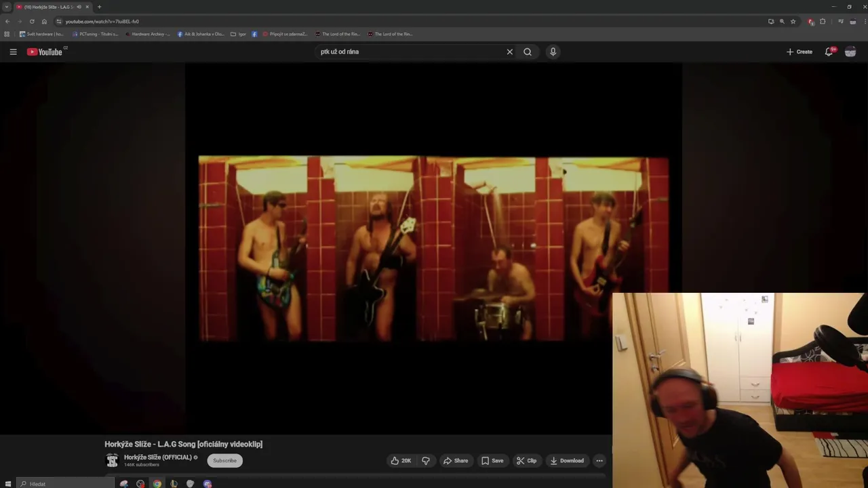Download the video
868x488 pixels.
[567, 461]
